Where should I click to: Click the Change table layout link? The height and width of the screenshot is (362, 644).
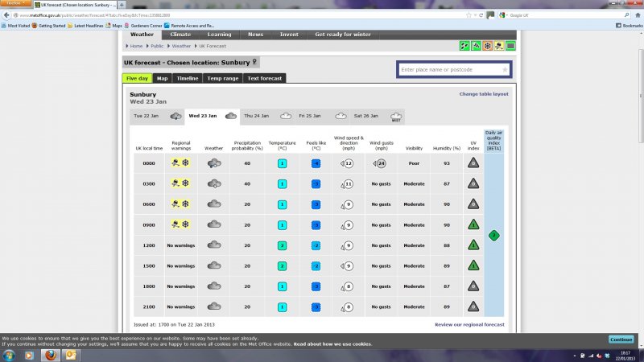click(484, 94)
